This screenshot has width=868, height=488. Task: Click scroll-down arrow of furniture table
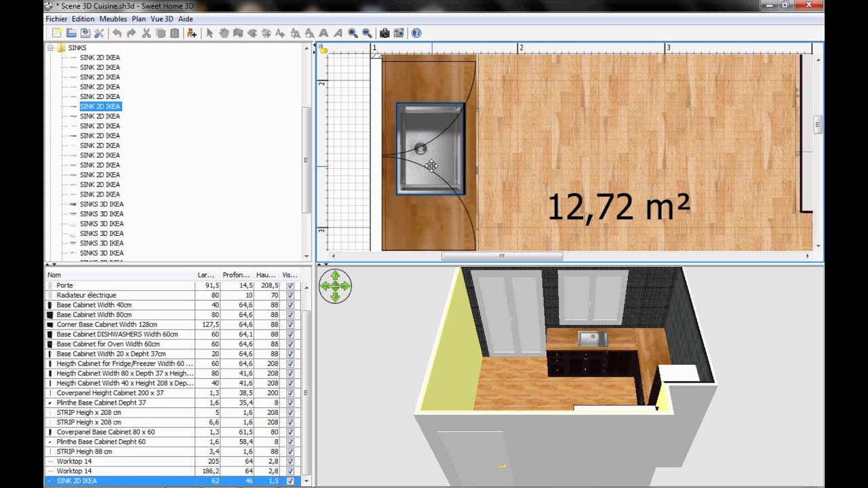[307, 481]
